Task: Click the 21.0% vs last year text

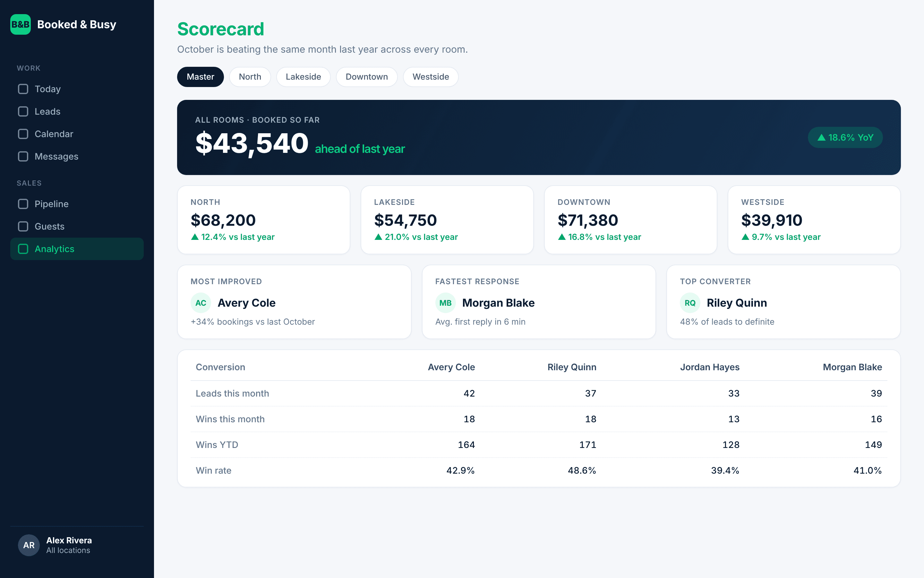Action: click(416, 237)
